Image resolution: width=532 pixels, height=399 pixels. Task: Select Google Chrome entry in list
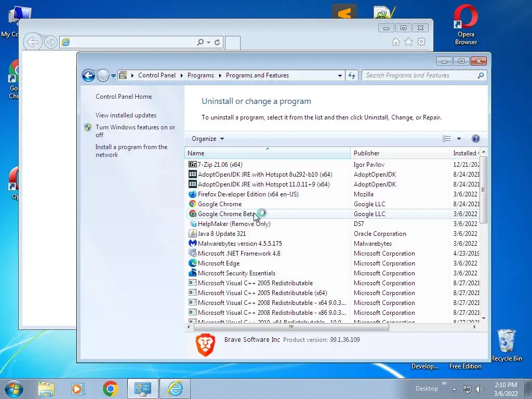(332, 204)
